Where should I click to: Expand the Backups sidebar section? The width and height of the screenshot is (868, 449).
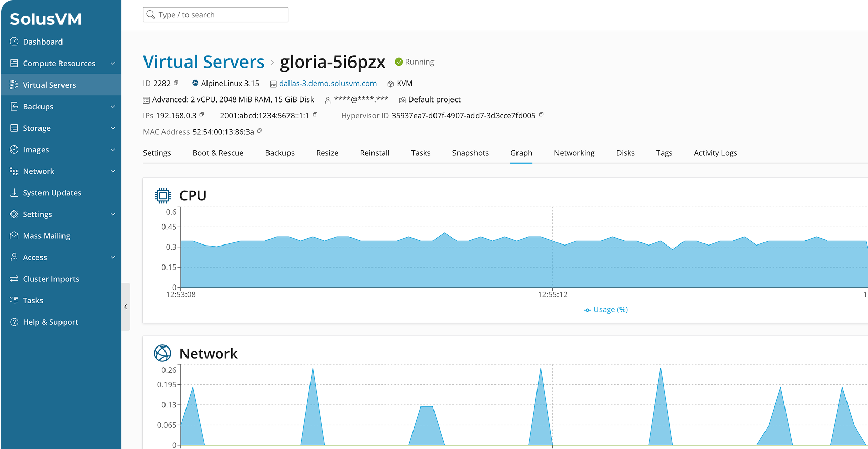click(113, 107)
